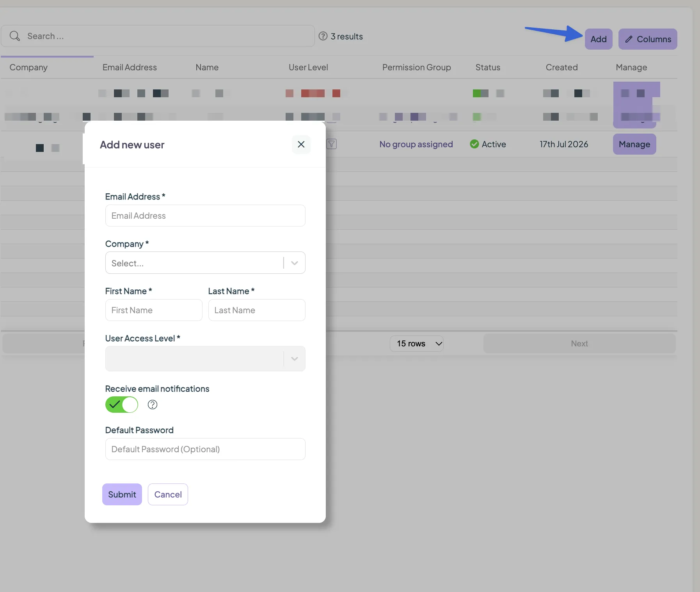Change the 15 rows page size dropdown
This screenshot has width=700, height=592.
(417, 344)
